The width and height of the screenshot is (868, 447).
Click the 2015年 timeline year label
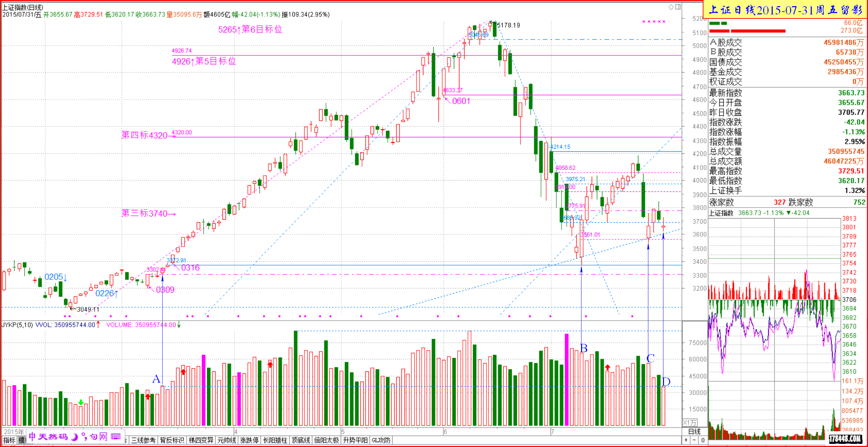[14, 432]
